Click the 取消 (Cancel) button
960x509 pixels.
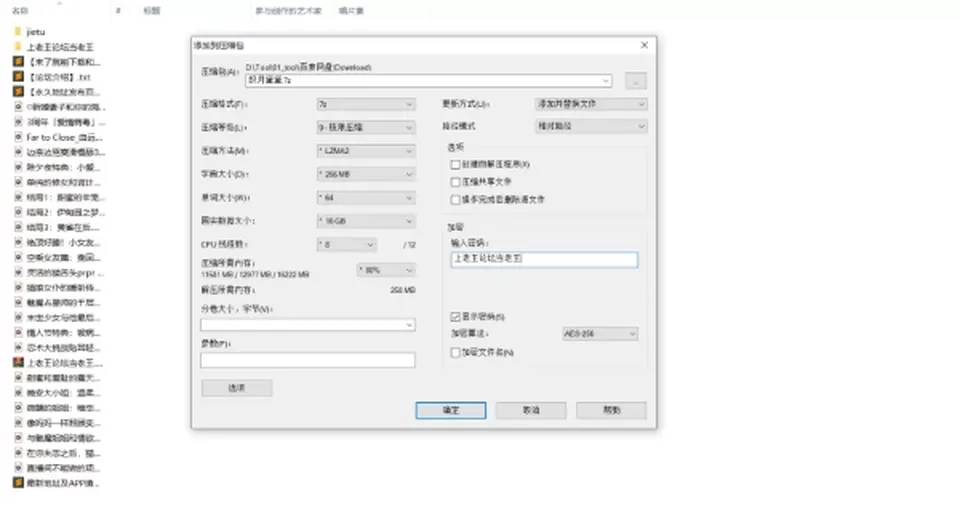click(x=531, y=410)
